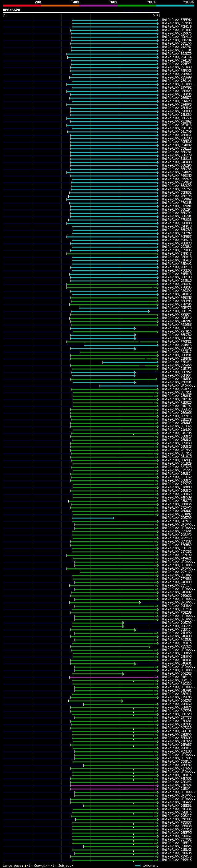Click hit label UniRef100_A7QFE1
This screenshot has height=868, width=197.
click(x=177, y=342)
